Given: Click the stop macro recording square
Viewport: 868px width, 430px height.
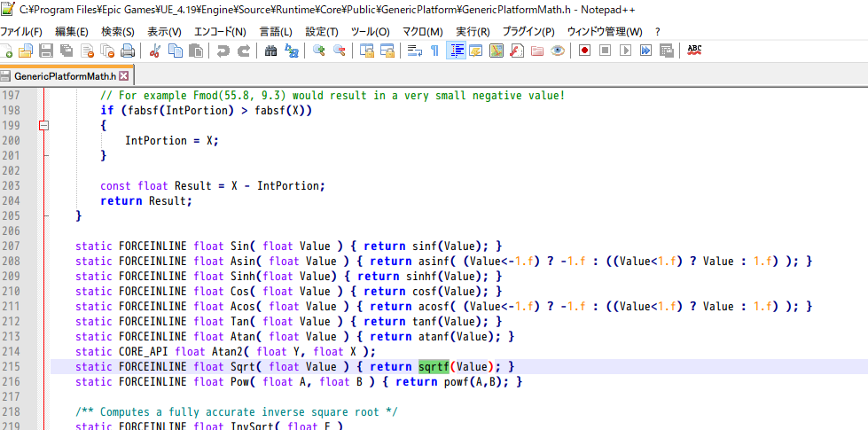Looking at the screenshot, I should tap(605, 51).
